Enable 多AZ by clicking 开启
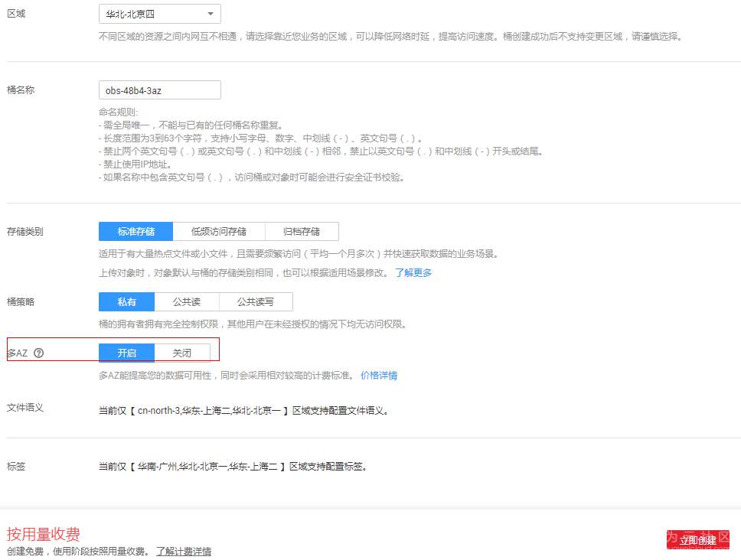The height and width of the screenshot is (560, 741). pyautogui.click(x=127, y=353)
